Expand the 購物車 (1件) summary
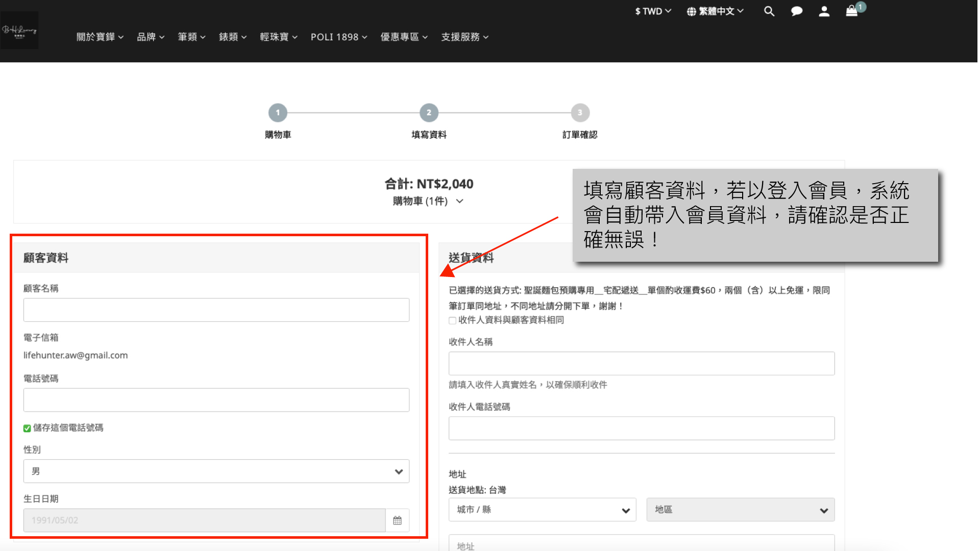The image size is (980, 551). point(428,201)
